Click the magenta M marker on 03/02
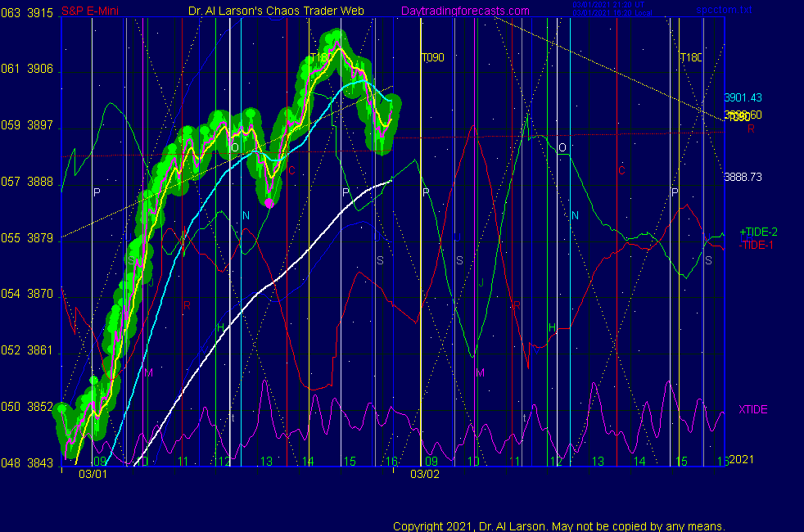 click(480, 372)
